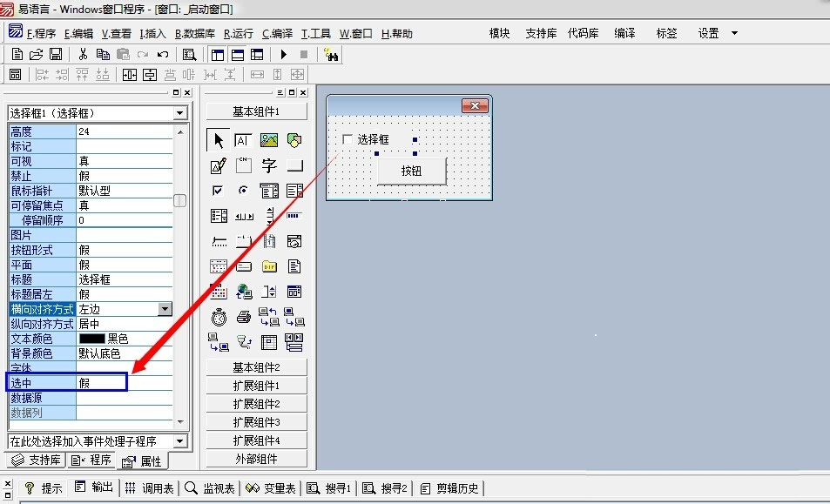Screen dimensions: 830x504
Task: Select the pointer arrow tool in palette
Action: pos(218,139)
